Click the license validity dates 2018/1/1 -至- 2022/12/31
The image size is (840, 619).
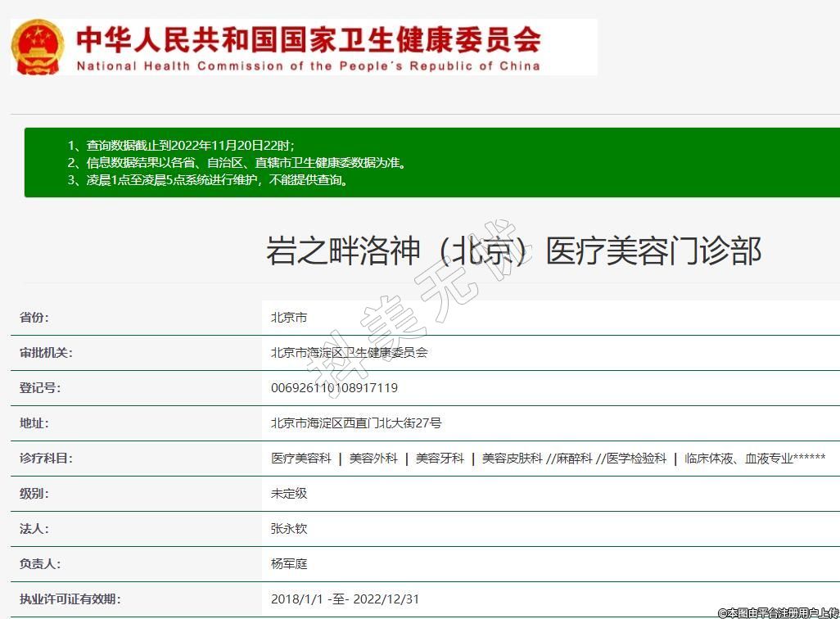(345, 599)
